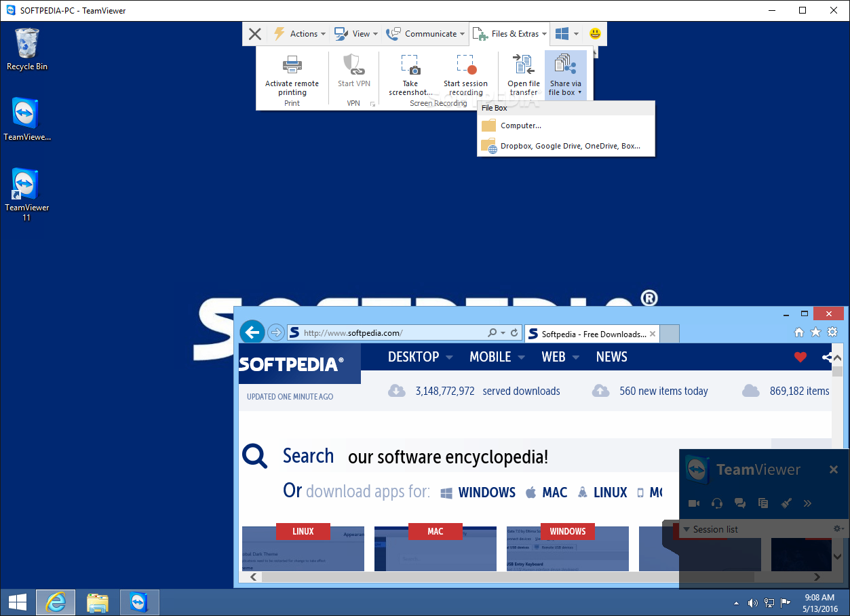Select TeamViewer 11 desktop shortcut
Image resolution: width=850 pixels, height=616 pixels.
[x=27, y=195]
